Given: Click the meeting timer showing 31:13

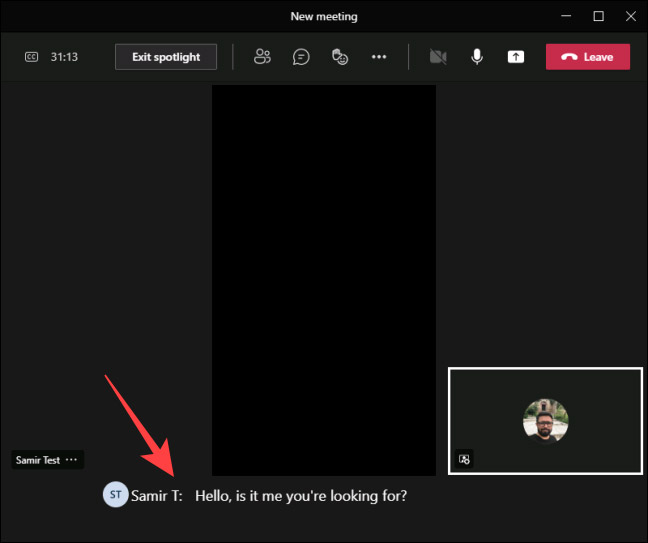Looking at the screenshot, I should coord(64,57).
